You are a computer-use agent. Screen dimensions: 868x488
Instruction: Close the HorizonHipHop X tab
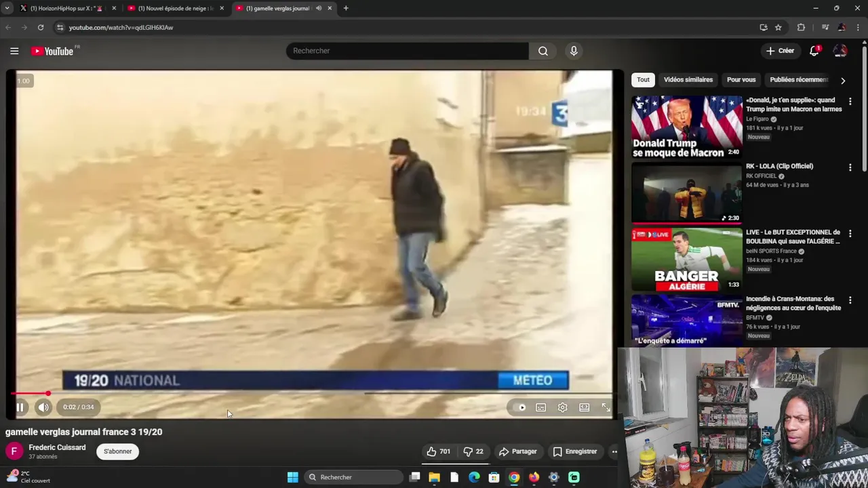(x=114, y=8)
